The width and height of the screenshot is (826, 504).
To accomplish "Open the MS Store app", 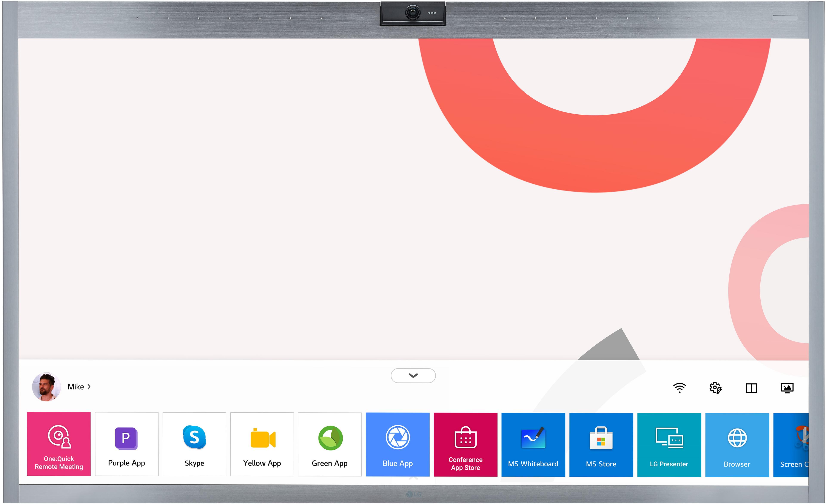I will (601, 444).
